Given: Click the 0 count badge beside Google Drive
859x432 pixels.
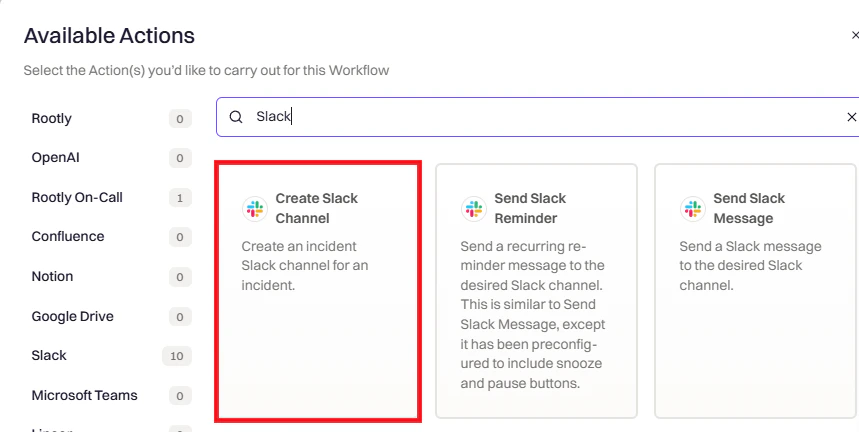Looking at the screenshot, I should pyautogui.click(x=180, y=317).
